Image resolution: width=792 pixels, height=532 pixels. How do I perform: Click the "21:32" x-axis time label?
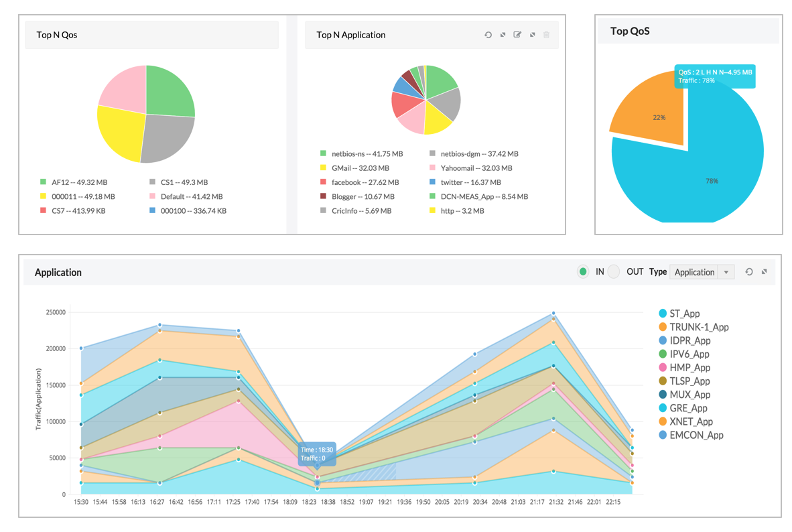tap(556, 503)
